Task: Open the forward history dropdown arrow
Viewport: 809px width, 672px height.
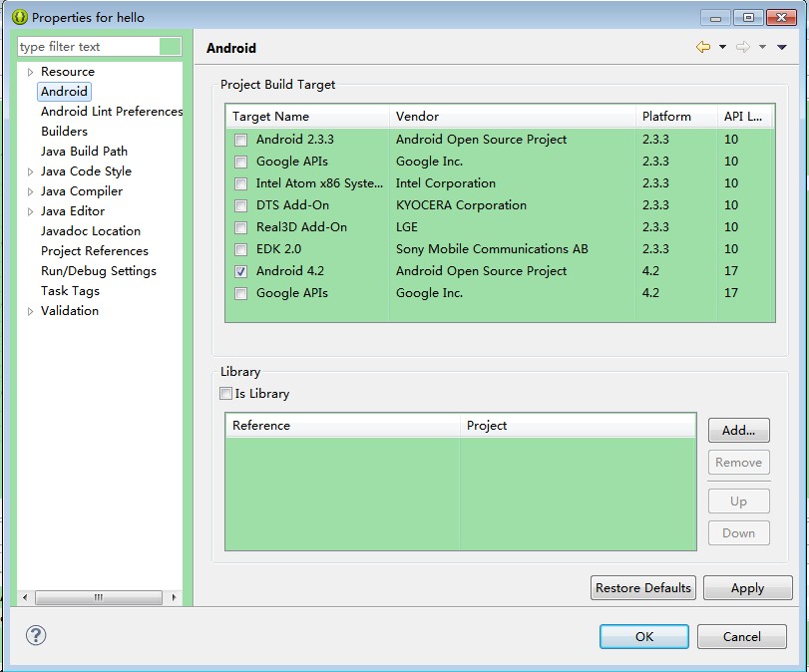Action: pyautogui.click(x=762, y=47)
